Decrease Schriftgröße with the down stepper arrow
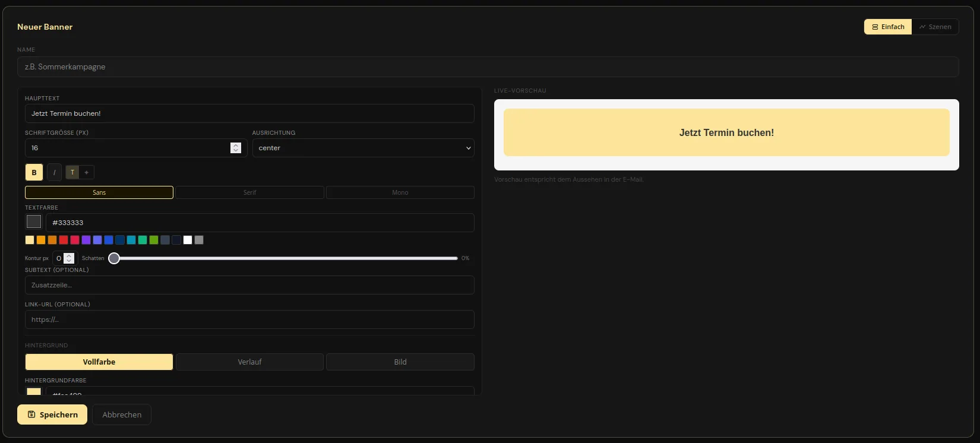The image size is (980, 443). [236, 151]
